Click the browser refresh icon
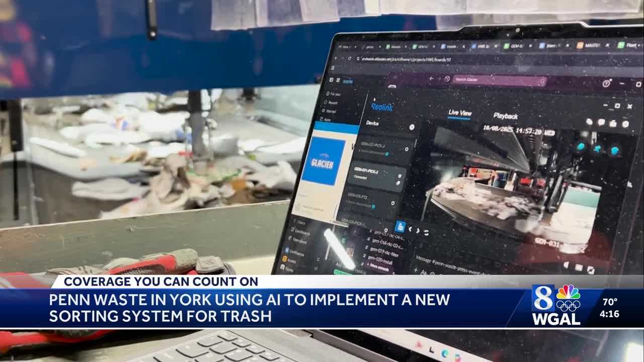Image resolution: width=644 pixels, height=362 pixels. [349, 58]
